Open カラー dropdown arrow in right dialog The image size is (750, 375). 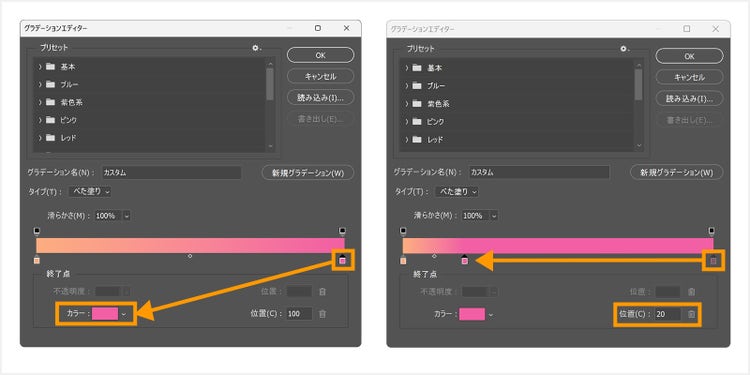[491, 314]
